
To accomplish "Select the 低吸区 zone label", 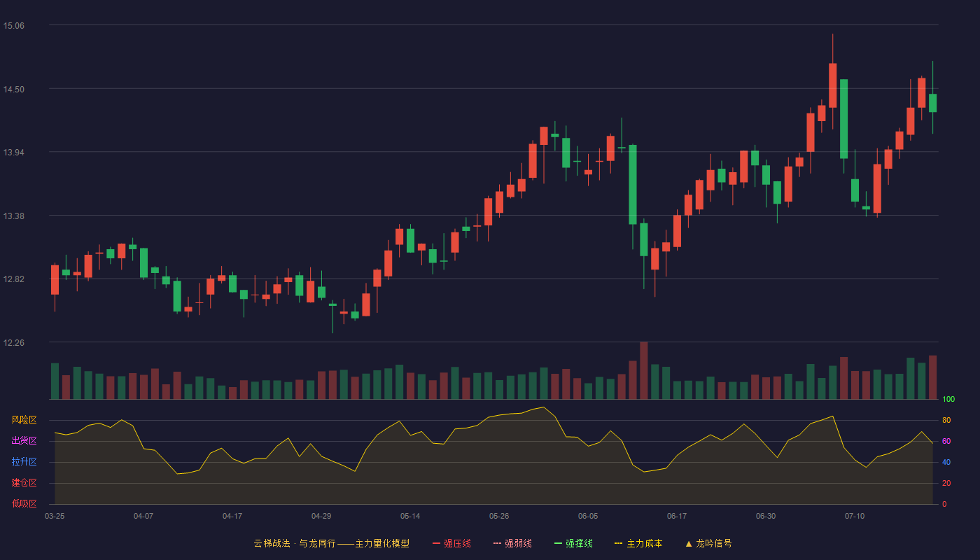I will point(24,503).
